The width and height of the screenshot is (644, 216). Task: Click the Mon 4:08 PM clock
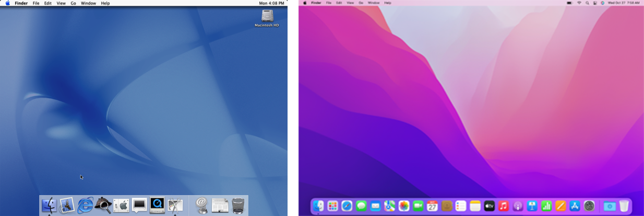pos(271,3)
